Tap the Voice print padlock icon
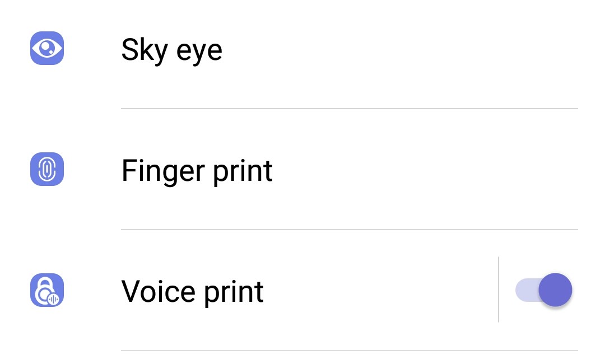605x364 pixels. (47, 290)
